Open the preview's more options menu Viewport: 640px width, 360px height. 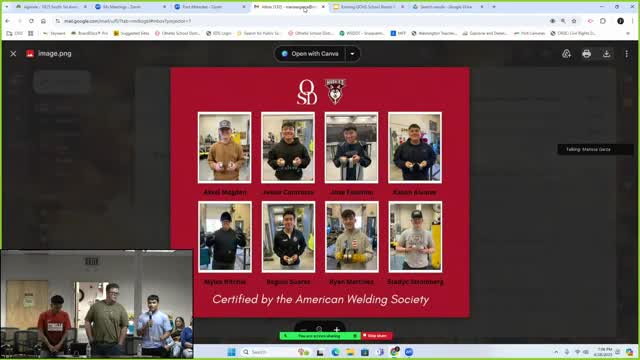pos(627,53)
